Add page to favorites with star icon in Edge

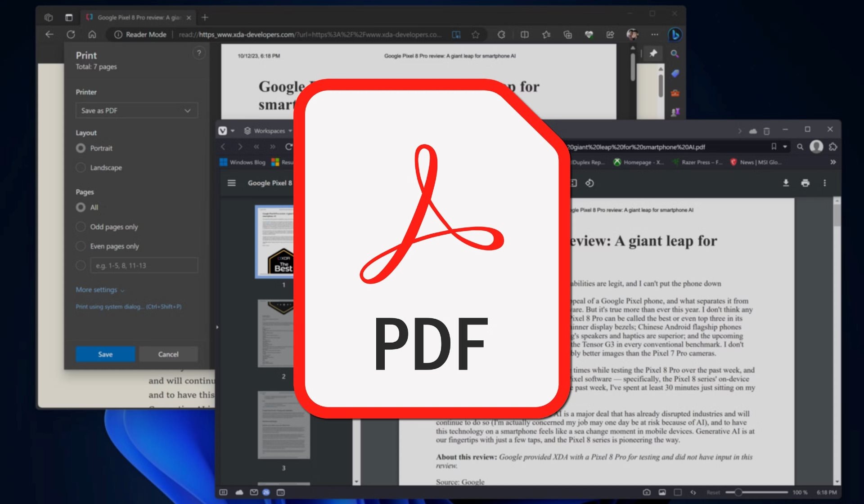[476, 35]
